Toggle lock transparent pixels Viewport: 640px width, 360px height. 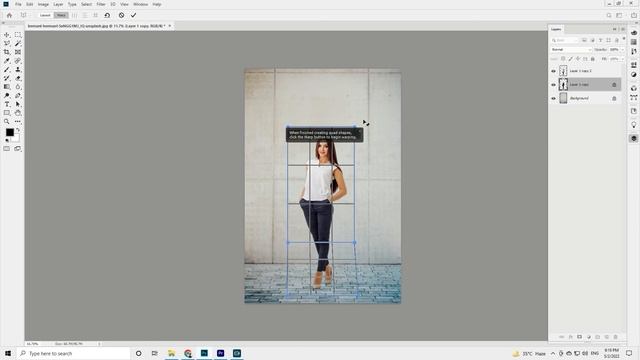point(563,59)
